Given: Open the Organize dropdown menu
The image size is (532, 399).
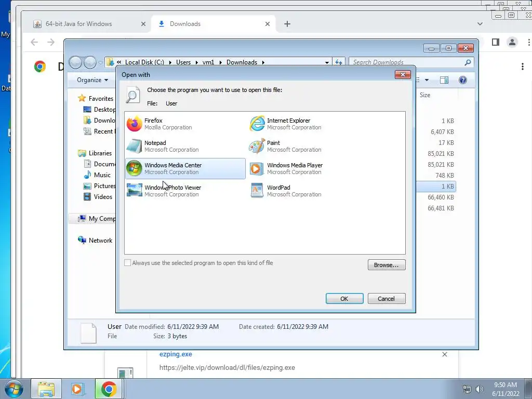Looking at the screenshot, I should tap(92, 80).
